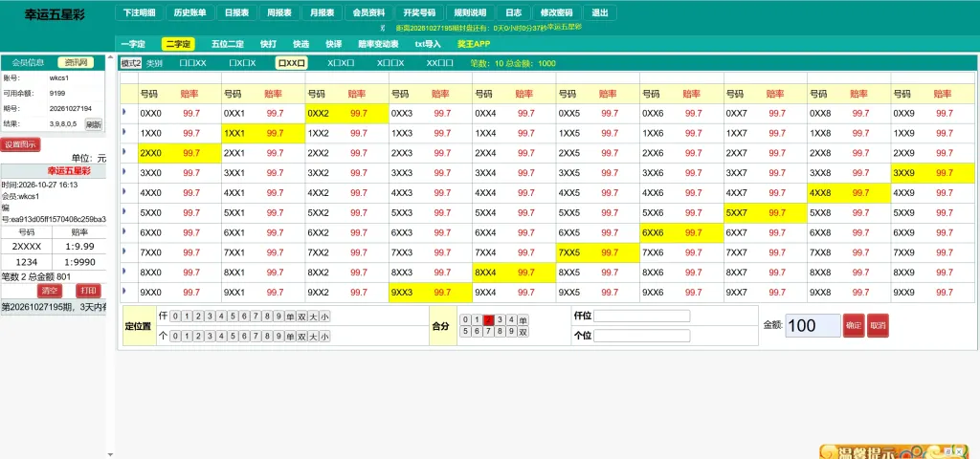Switch to 快打 tab
The height and width of the screenshot is (459, 980).
[x=268, y=44]
